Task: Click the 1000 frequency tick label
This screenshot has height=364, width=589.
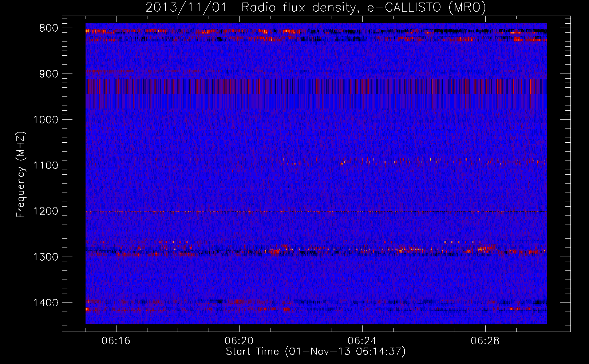Action: (x=46, y=120)
